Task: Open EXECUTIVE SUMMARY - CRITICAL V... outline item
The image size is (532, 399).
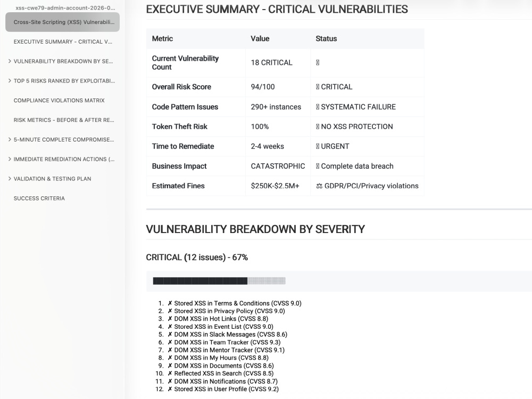Action: coord(63,41)
